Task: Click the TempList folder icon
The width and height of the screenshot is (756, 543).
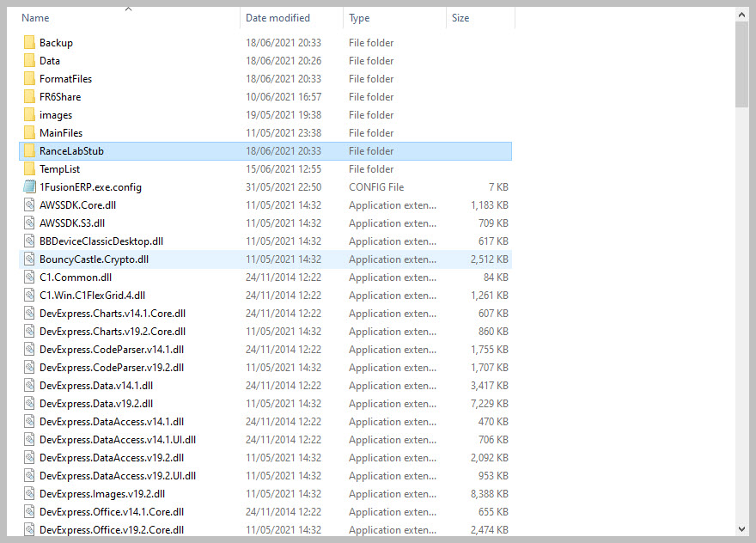Action: [x=29, y=168]
